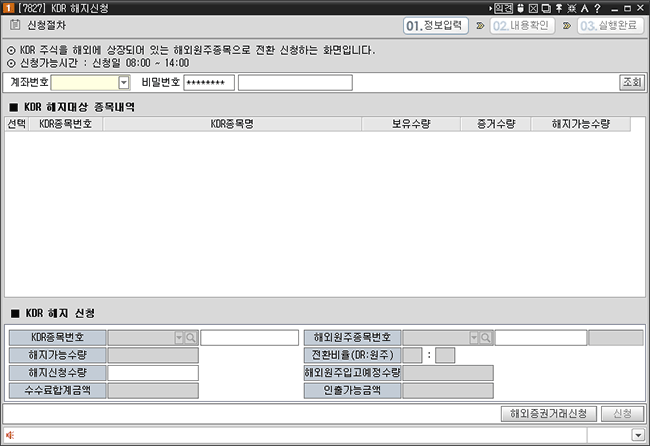Expand the status bar message dropdown
The height and width of the screenshot is (446, 650).
[x=638, y=435]
